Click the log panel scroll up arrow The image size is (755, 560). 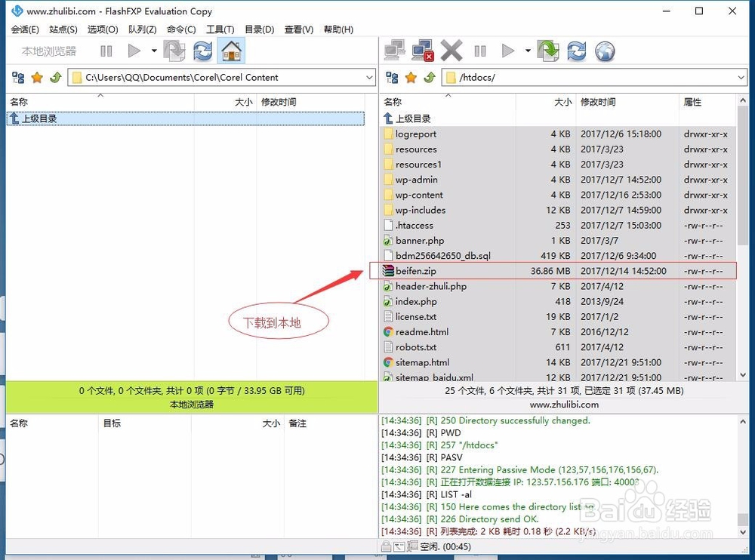pos(742,421)
